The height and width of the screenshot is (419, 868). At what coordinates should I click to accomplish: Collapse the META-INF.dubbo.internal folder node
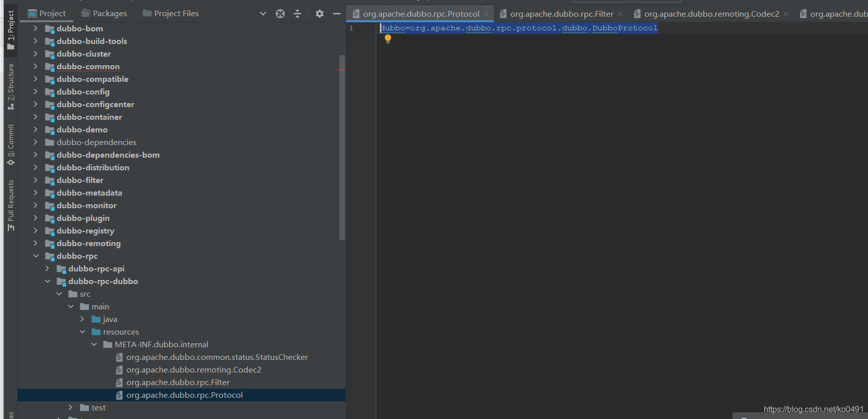tap(94, 344)
